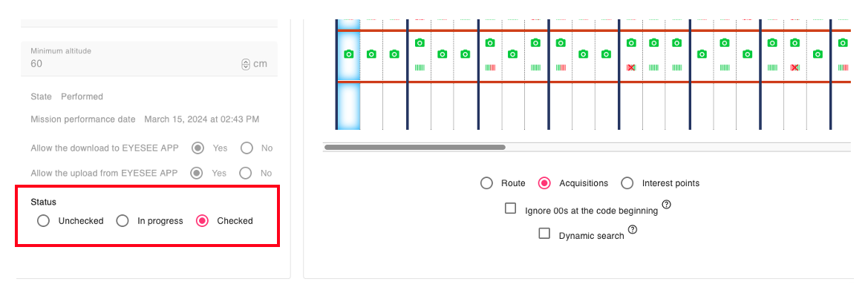Open the help icon beside Ignore 00s option
Image resolution: width=868 pixels, height=293 pixels.
667,205
